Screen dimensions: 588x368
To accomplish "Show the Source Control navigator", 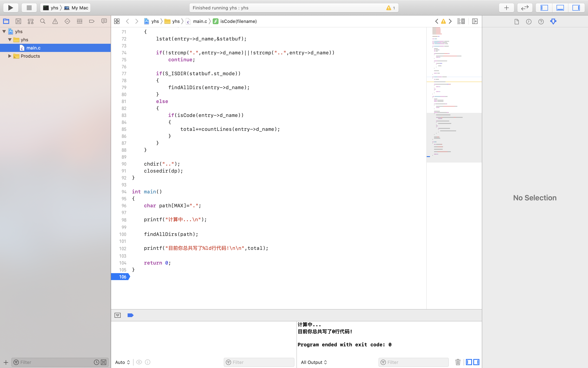I will point(18,21).
